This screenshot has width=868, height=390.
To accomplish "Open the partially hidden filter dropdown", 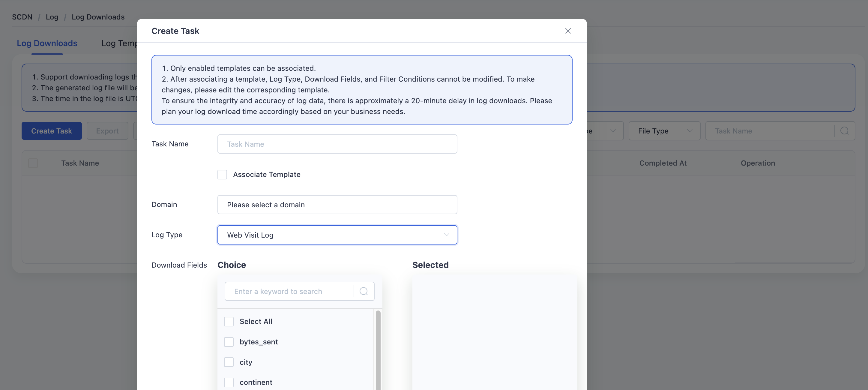I will click(x=605, y=131).
